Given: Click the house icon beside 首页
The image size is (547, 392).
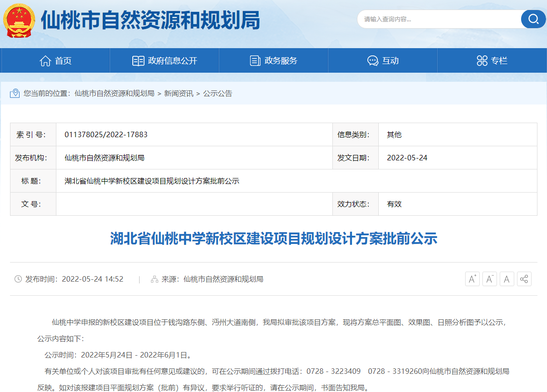Looking at the screenshot, I should click(x=45, y=61).
